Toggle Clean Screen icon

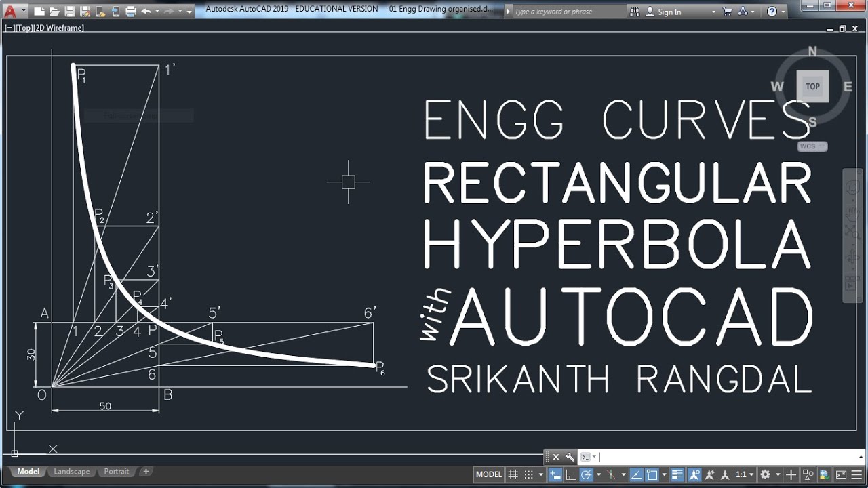pyautogui.click(x=841, y=474)
